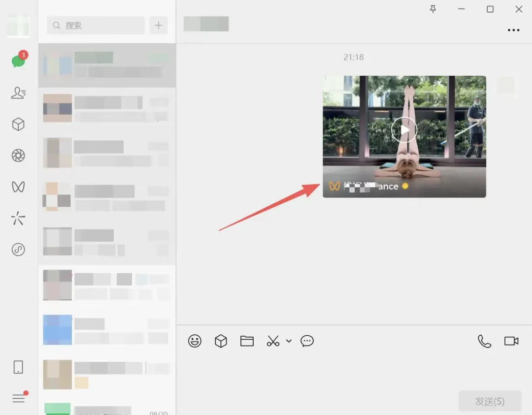
Task: Click the sender avatar beside video message
Action: point(505,85)
